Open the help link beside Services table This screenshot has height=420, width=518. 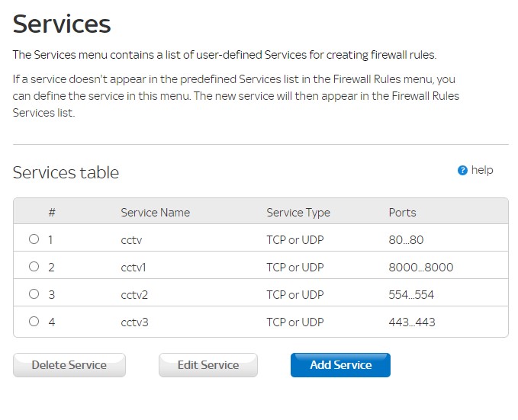(482, 170)
